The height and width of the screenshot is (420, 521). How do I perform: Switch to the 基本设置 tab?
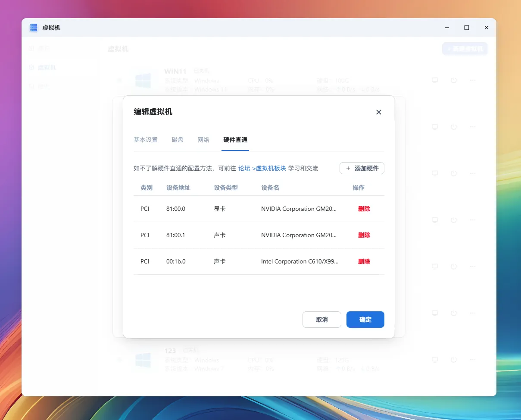pyautogui.click(x=146, y=140)
